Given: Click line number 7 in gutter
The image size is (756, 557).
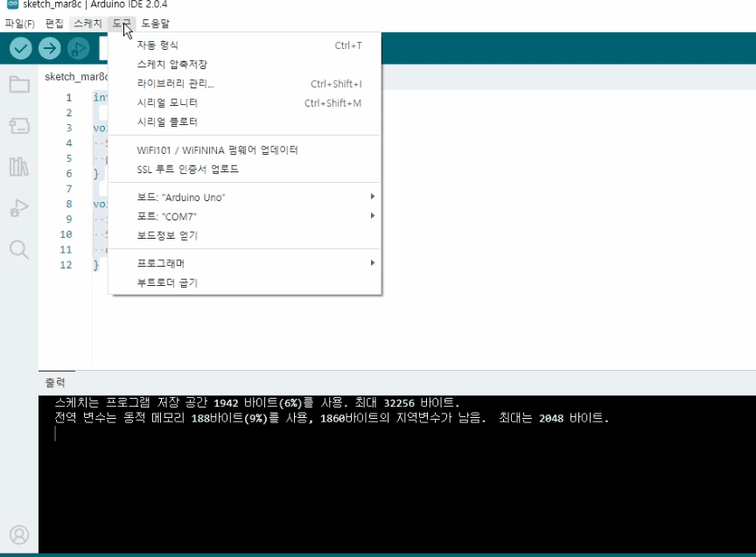Looking at the screenshot, I should [69, 189].
